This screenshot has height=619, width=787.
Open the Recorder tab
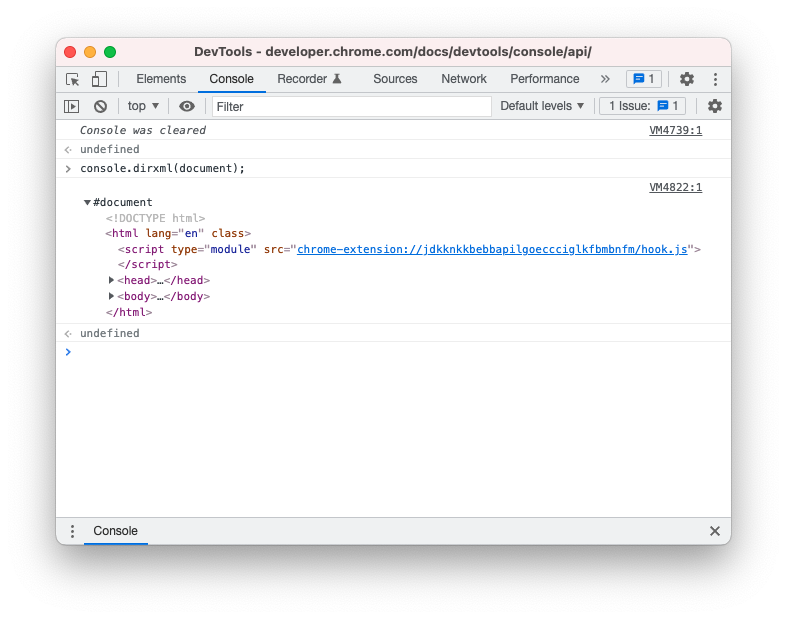[309, 79]
